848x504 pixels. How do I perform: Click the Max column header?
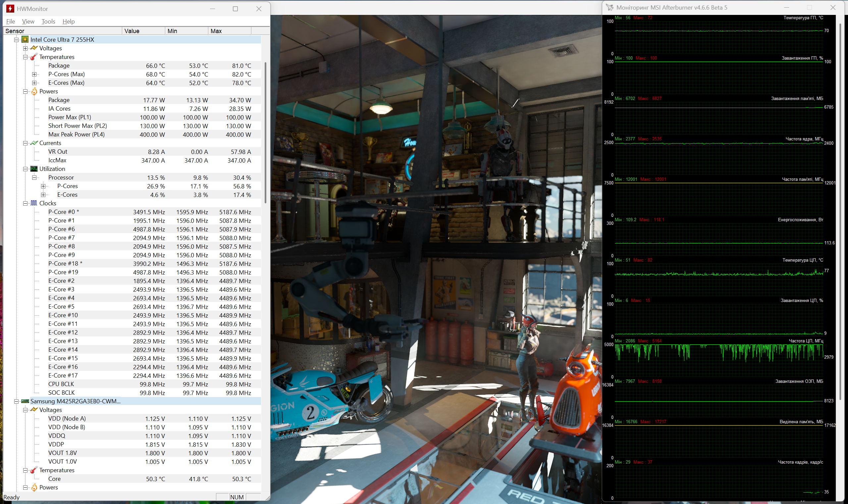(x=229, y=31)
